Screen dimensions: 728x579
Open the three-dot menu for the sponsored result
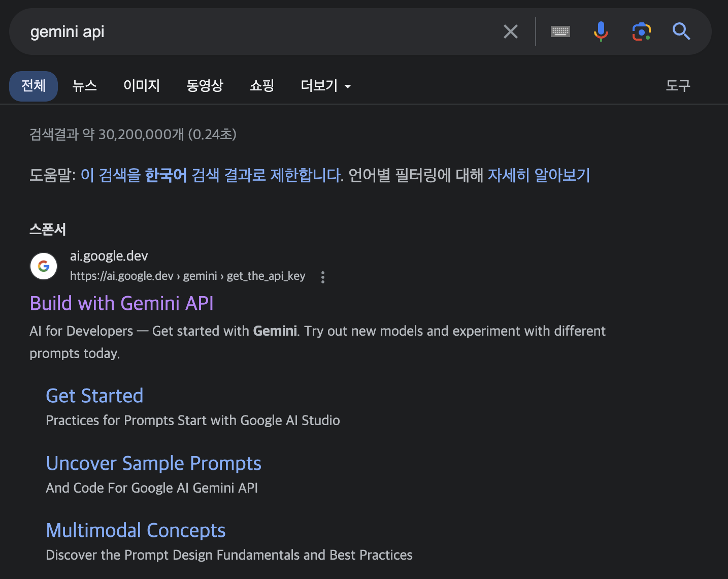323,277
